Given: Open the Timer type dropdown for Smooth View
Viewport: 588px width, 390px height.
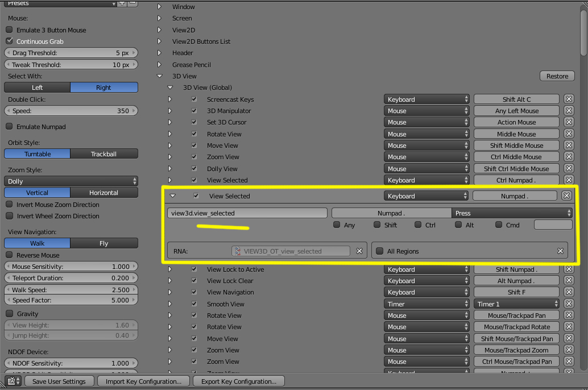Looking at the screenshot, I should (426, 304).
